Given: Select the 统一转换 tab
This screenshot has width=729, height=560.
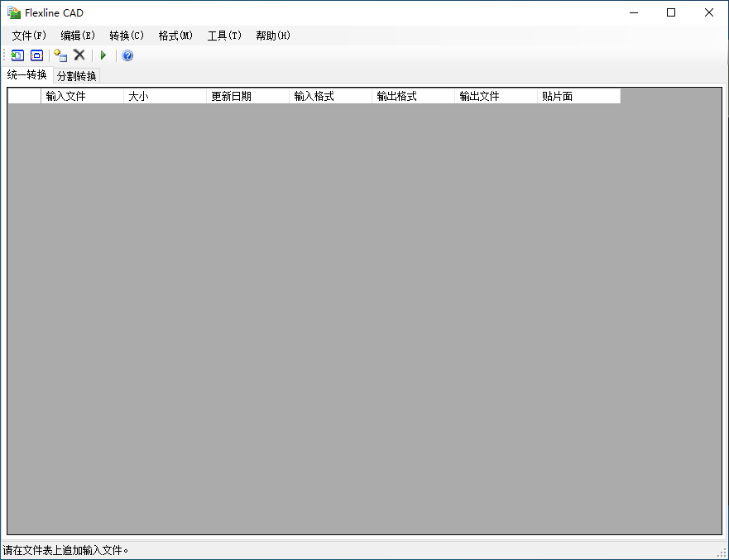Looking at the screenshot, I should point(27,75).
